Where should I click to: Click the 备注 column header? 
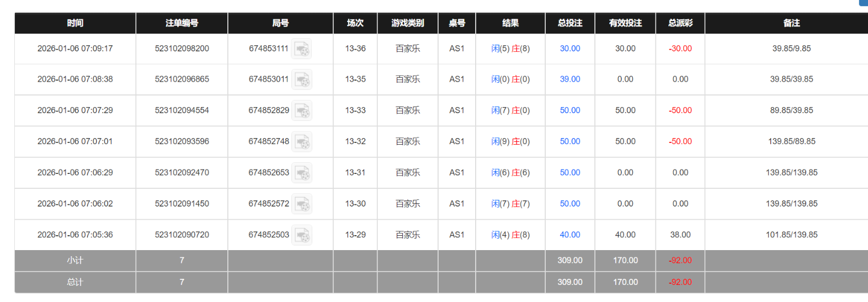point(791,23)
